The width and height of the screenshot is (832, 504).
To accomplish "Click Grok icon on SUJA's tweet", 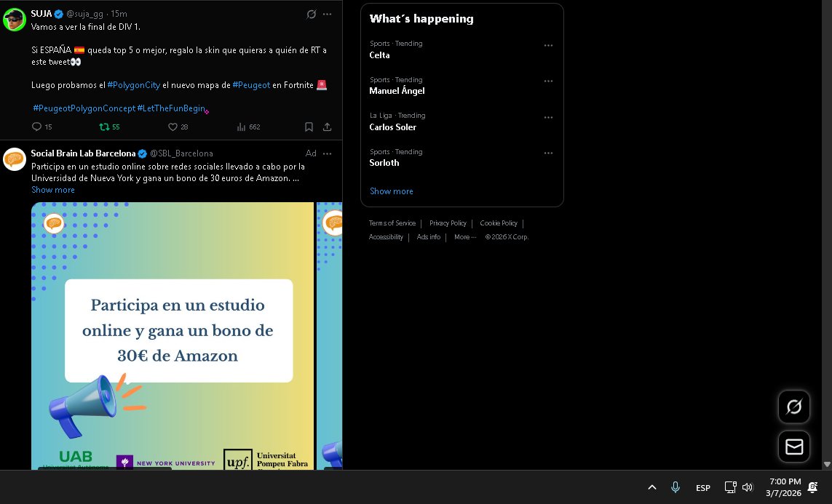I will click(312, 15).
